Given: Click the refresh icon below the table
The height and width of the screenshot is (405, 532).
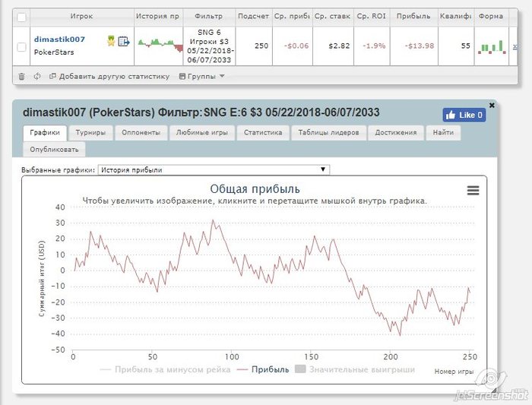Looking at the screenshot, I should 37,76.
